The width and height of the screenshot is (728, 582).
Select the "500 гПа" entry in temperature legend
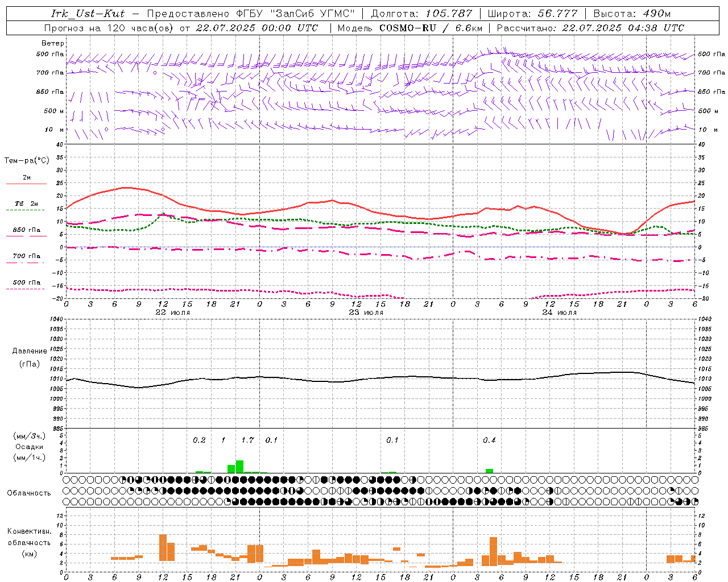[26, 282]
